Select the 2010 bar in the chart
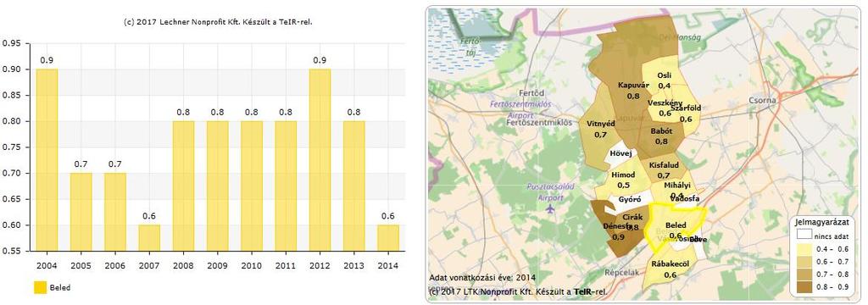This screenshot has height=305, width=868. [252, 186]
